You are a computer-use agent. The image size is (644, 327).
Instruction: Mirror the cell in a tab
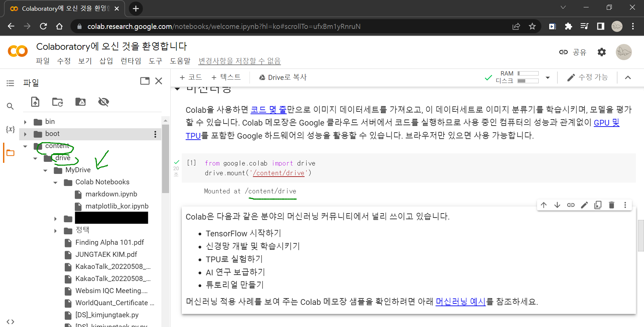click(x=598, y=205)
